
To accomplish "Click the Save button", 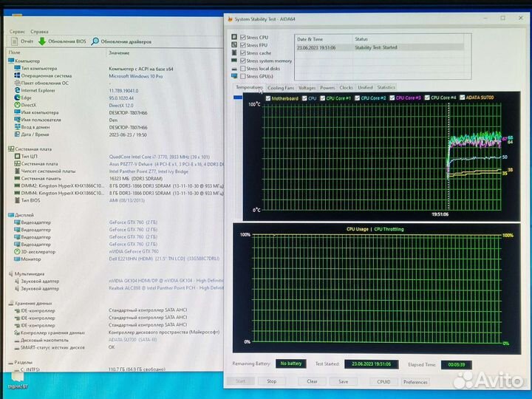I will [344, 382].
